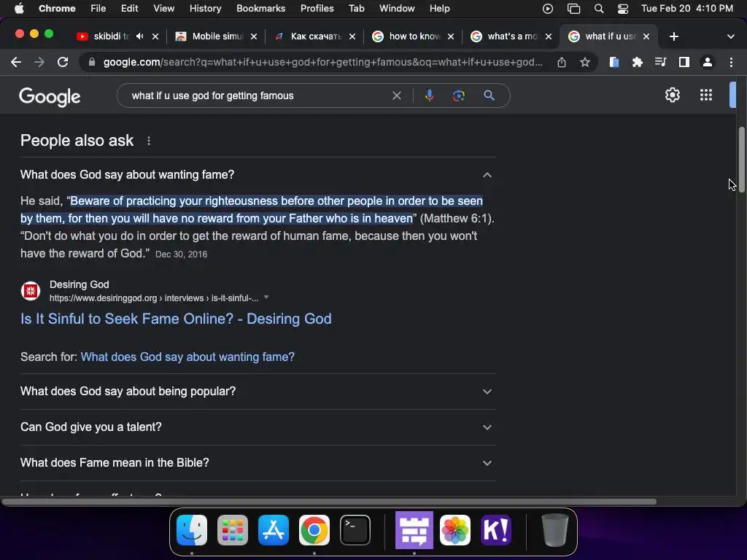Go forward to next page
The image size is (747, 560).
39,62
